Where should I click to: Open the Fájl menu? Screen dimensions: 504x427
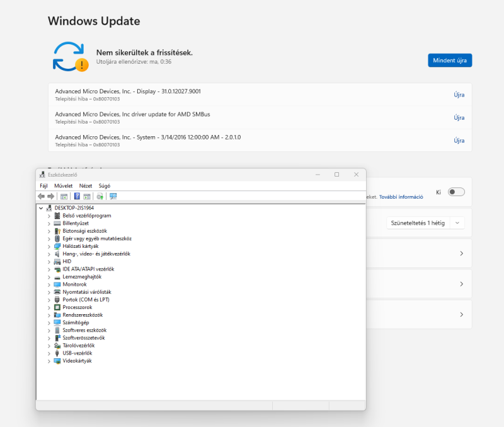(x=43, y=185)
